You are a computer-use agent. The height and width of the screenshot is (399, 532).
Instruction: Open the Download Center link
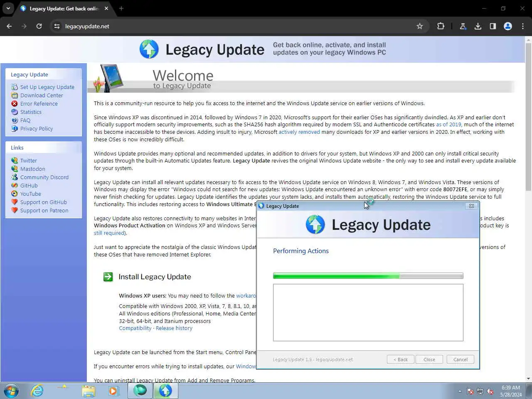42,95
